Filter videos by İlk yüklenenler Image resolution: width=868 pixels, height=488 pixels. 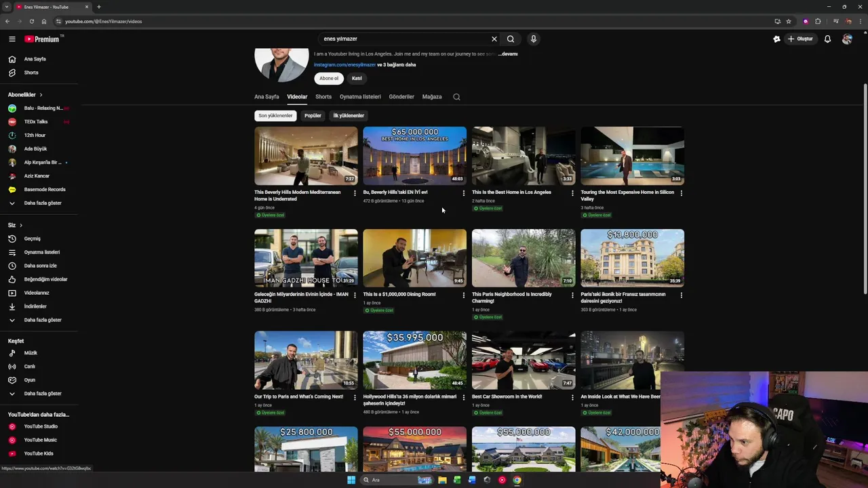coord(349,116)
